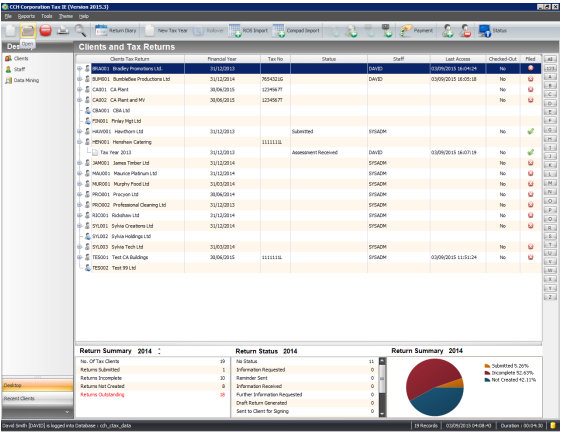Click the Compad Import toolbar button
Viewport: 561px width, 432px height.
click(296, 31)
